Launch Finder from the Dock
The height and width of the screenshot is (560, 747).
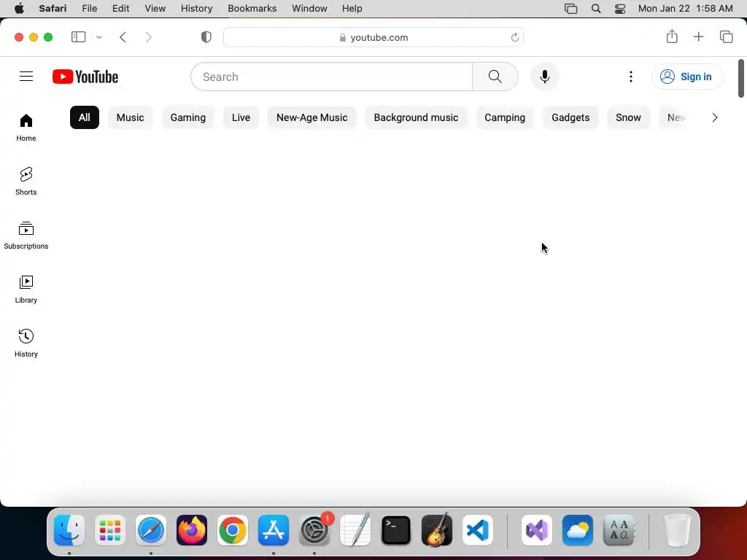[69, 530]
